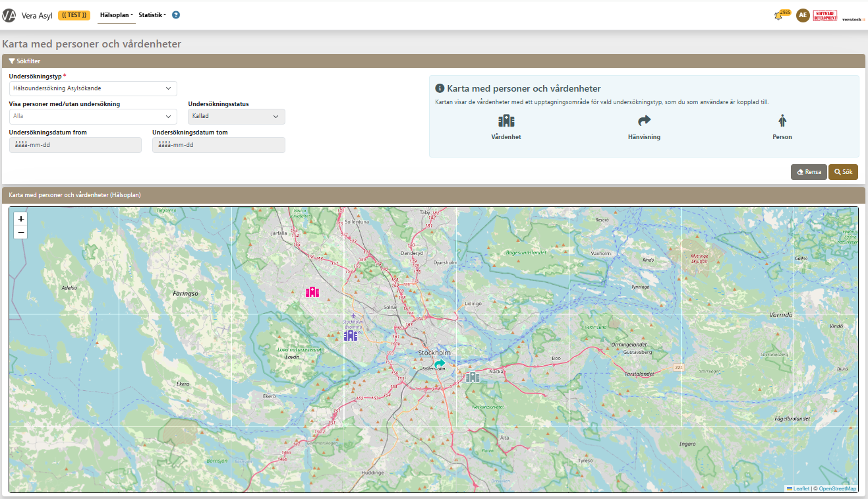Click the grey care unit marker near Nacka
This screenshot has width=868, height=499.
click(473, 377)
